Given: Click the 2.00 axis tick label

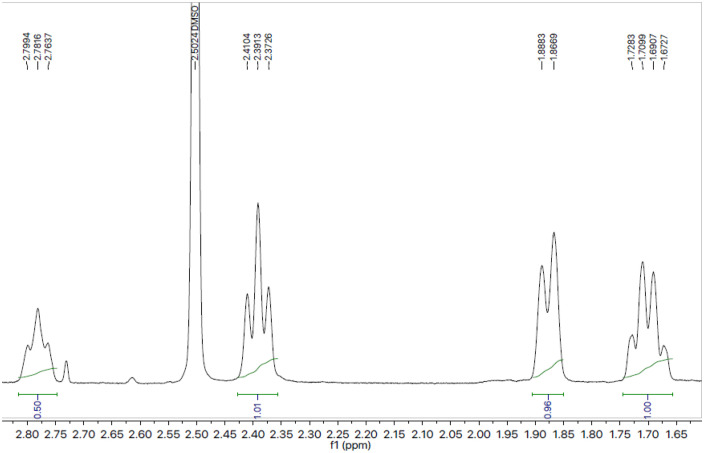Looking at the screenshot, I should 479,435.
